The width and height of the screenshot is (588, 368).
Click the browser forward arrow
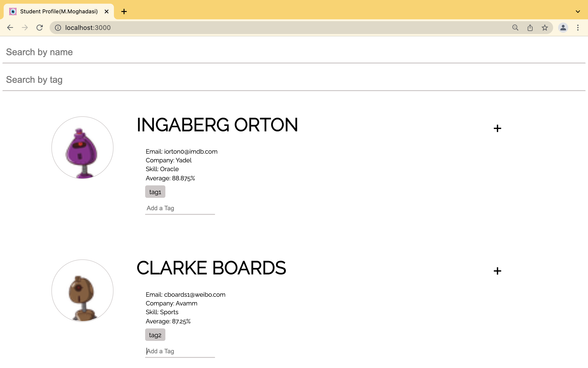click(x=25, y=28)
